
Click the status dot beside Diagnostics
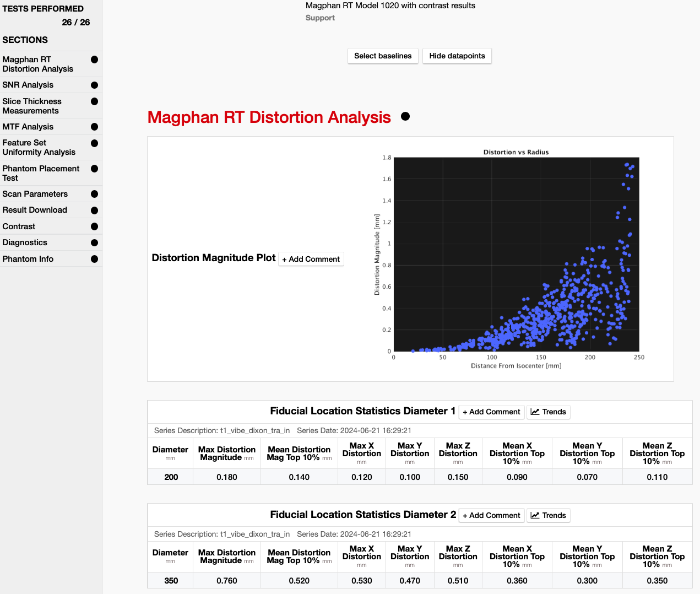pyautogui.click(x=94, y=243)
